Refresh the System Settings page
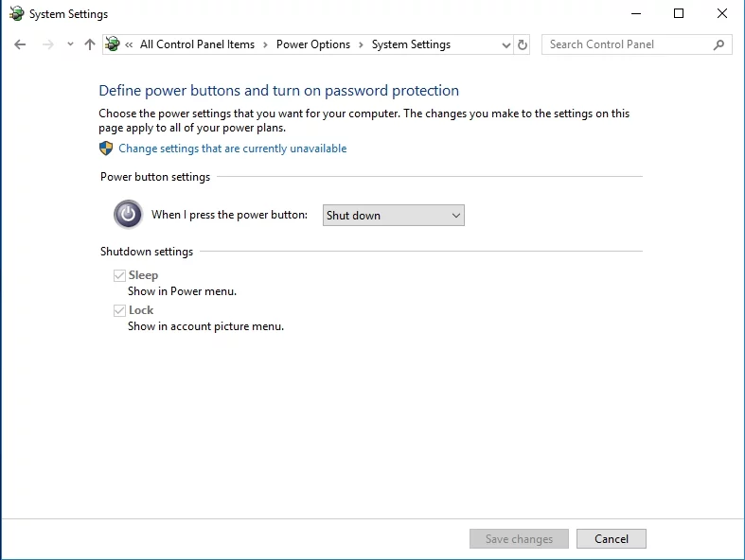The image size is (745, 560). point(523,44)
